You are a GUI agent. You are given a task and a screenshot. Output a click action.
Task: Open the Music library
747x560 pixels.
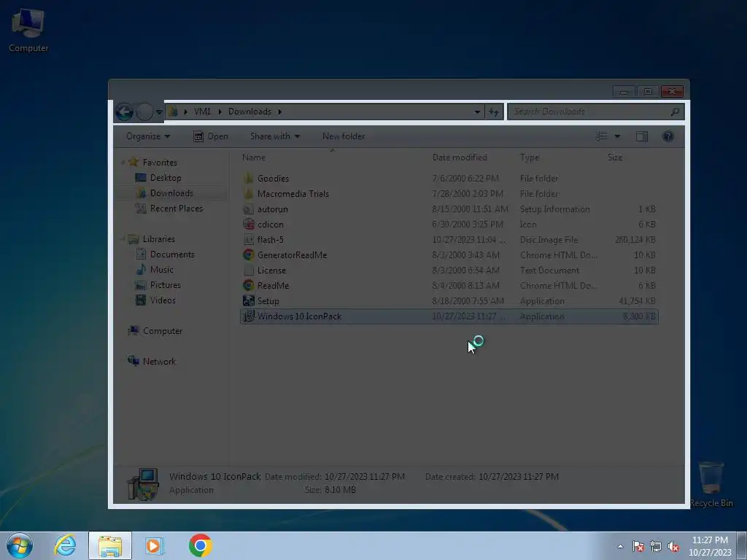tap(161, 270)
